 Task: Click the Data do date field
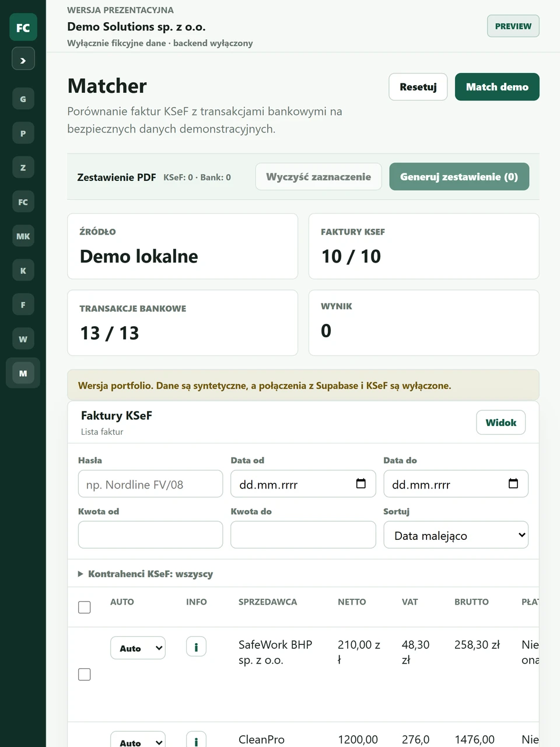(x=456, y=484)
